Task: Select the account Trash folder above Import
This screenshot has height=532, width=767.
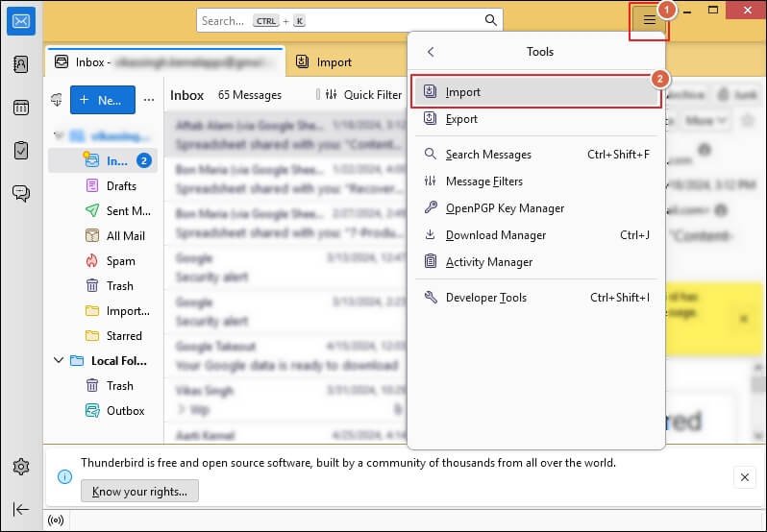Action: click(x=103, y=286)
